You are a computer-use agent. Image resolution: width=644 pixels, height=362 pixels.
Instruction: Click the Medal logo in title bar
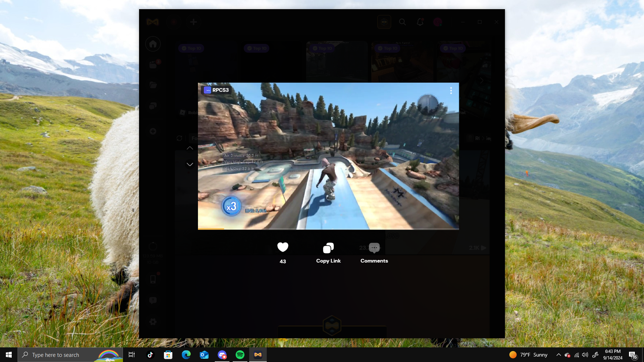coord(153,22)
